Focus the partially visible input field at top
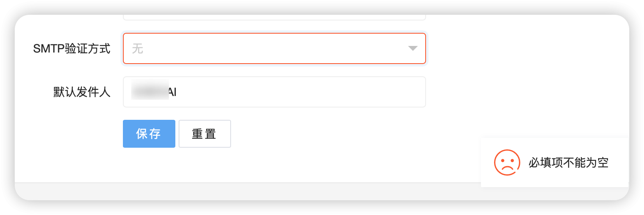The image size is (644, 215). [x=274, y=17]
